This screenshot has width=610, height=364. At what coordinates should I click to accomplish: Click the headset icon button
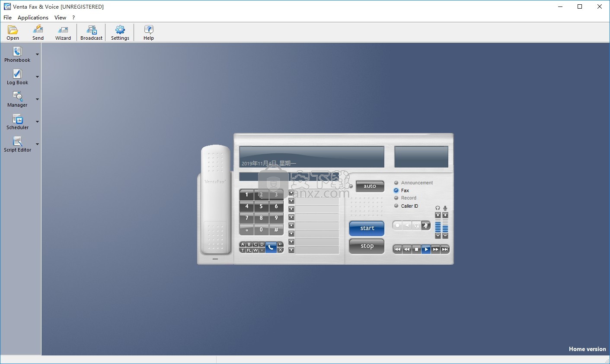click(x=416, y=225)
